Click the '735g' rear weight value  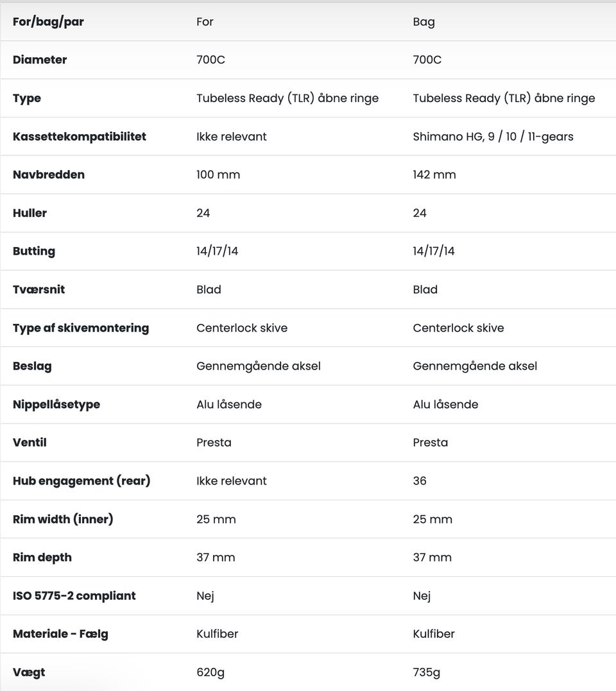pos(427,672)
